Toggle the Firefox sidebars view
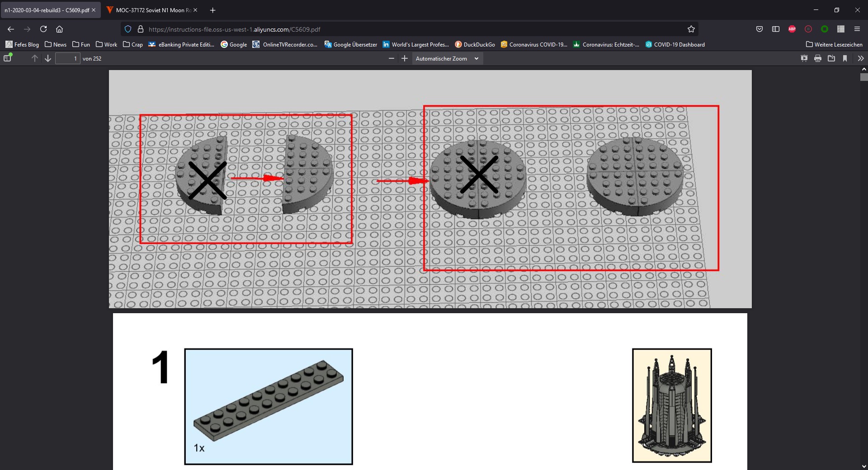The image size is (868, 470). coord(776,29)
